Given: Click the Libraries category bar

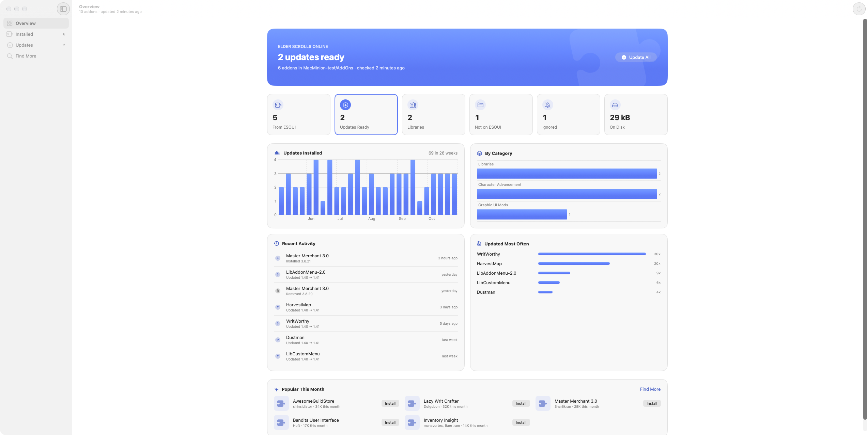Looking at the screenshot, I should click(x=567, y=174).
